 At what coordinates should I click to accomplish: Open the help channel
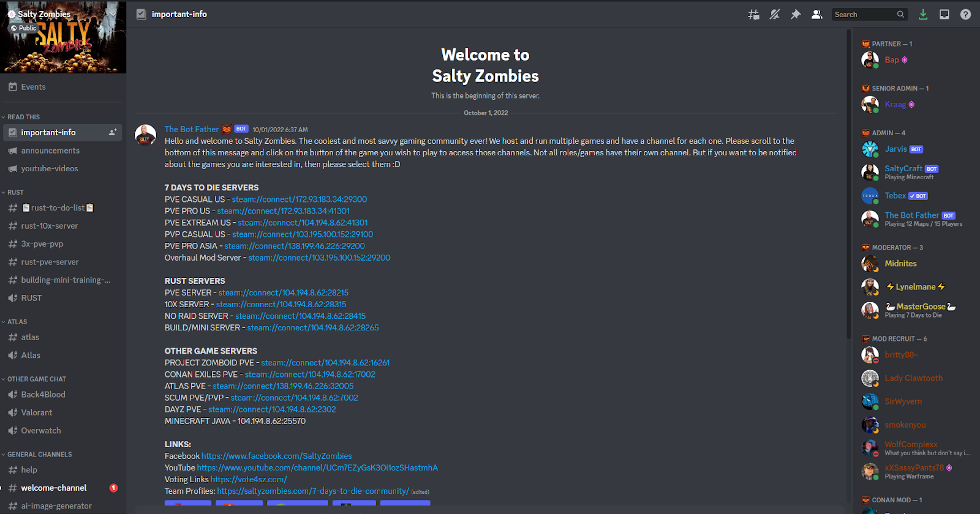pos(63,470)
